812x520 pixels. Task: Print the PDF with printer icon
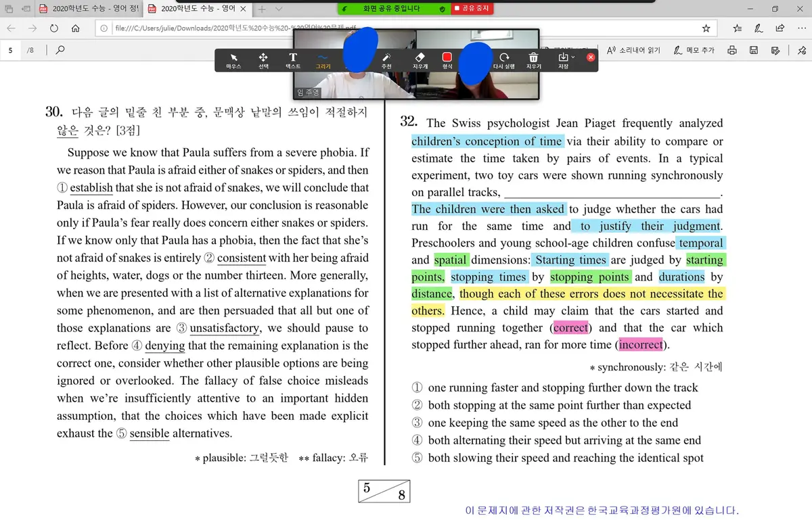[731, 50]
